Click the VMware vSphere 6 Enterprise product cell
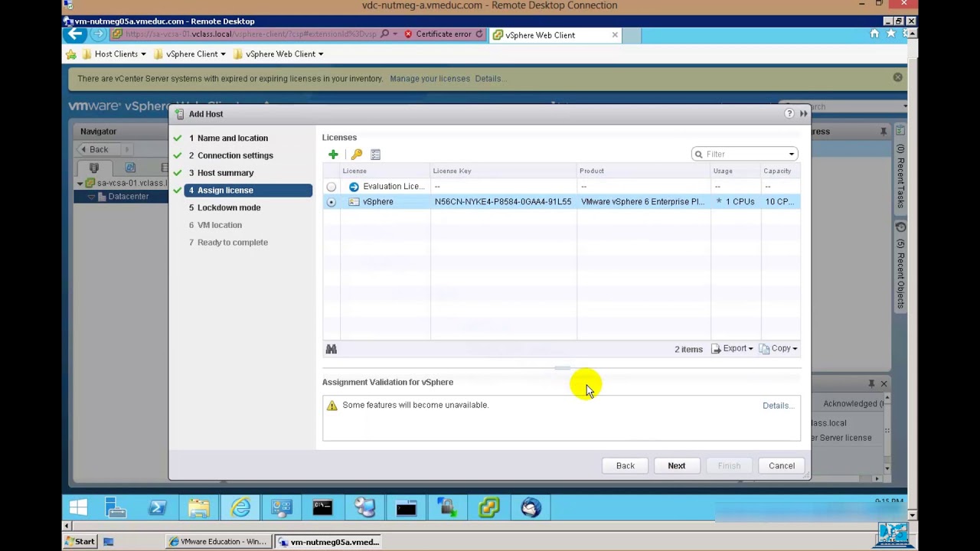 coord(642,202)
